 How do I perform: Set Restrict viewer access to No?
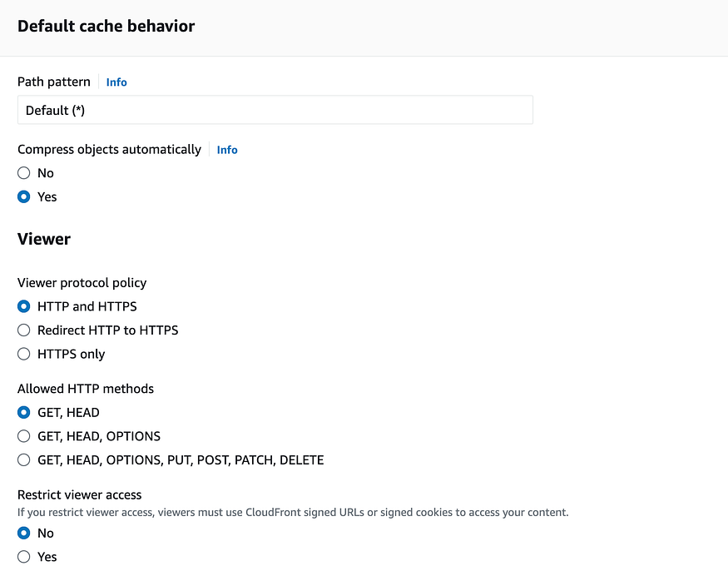(24, 533)
